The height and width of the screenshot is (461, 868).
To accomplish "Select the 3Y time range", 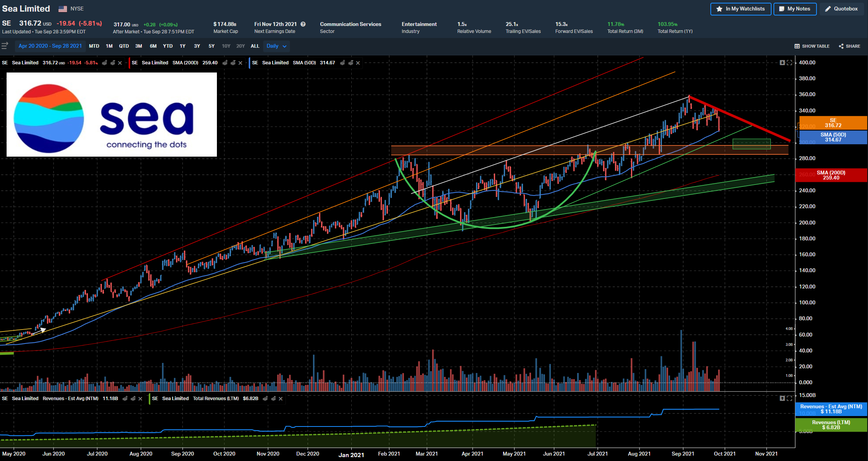I will [x=197, y=46].
